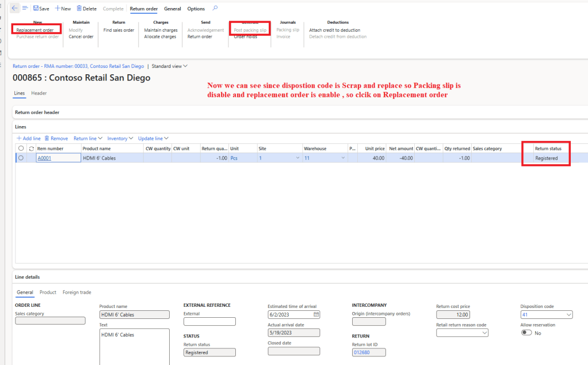The width and height of the screenshot is (588, 365).
Task: Open the Retail return reason code dropdown
Action: (x=484, y=333)
